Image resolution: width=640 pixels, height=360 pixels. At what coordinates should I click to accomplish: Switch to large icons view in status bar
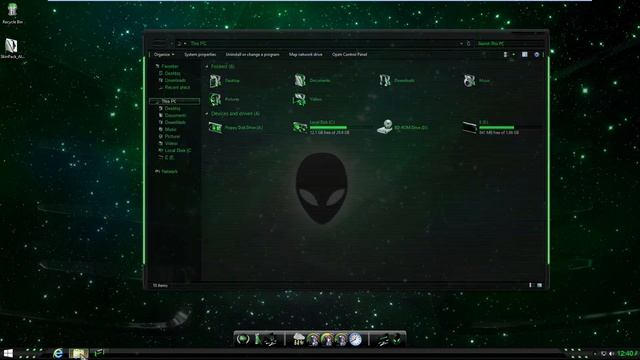click(x=540, y=285)
